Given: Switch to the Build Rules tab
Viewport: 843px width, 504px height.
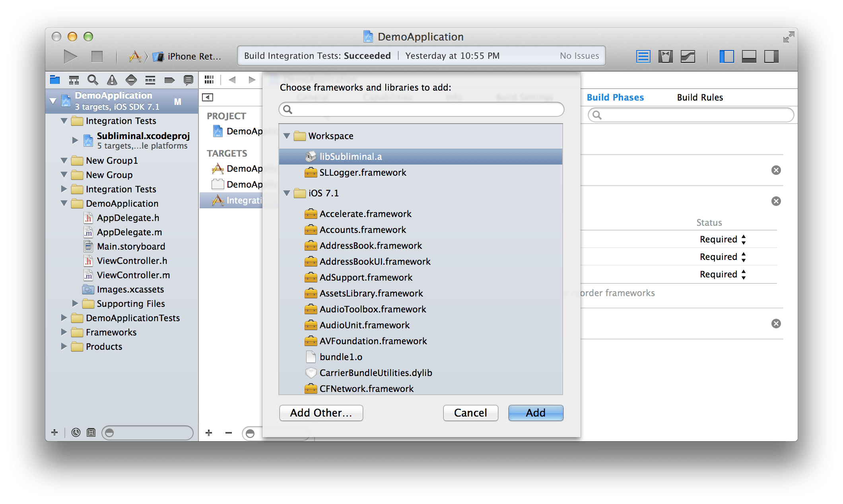Looking at the screenshot, I should (x=700, y=97).
